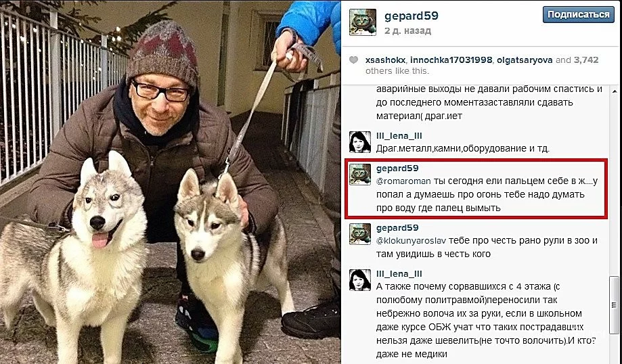Click the photo of man with huskies

(170, 182)
